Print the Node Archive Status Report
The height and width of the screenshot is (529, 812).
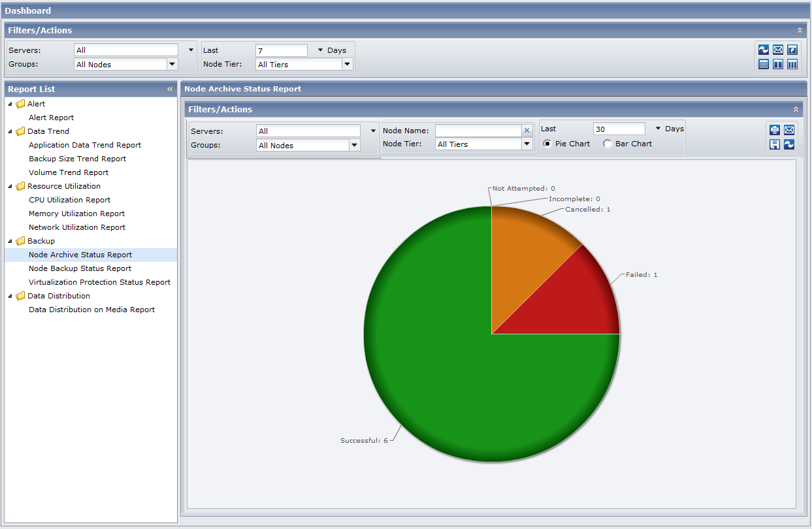point(775,130)
